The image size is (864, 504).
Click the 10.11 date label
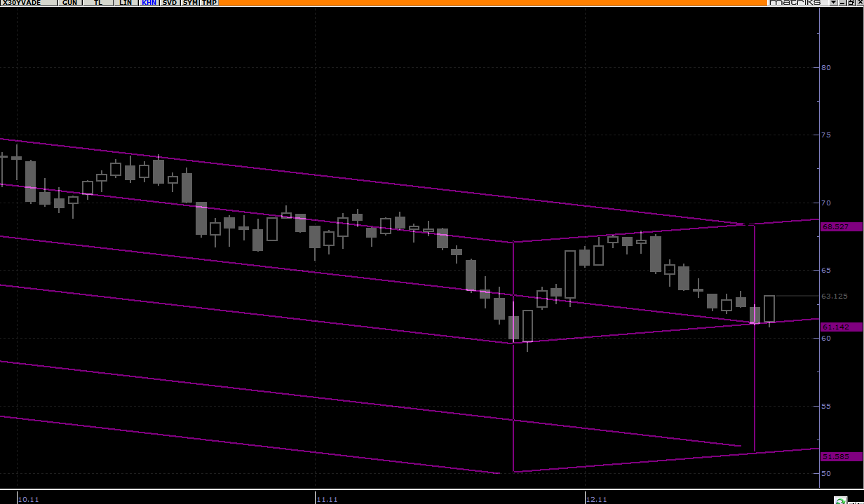(x=29, y=499)
